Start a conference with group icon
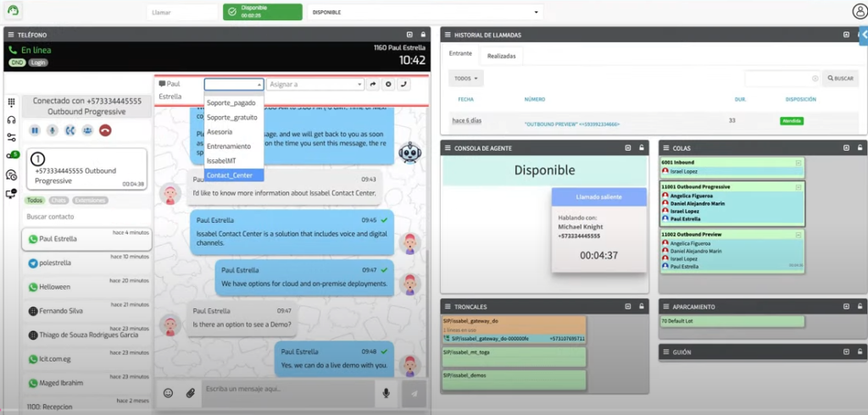The height and width of the screenshot is (415, 868). pos(87,130)
